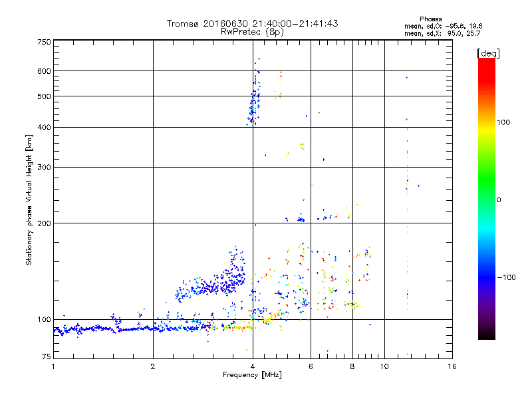The image size is (532, 399).
Task: Click the subtitle "RwPretec (8p)"
Action: point(252,32)
